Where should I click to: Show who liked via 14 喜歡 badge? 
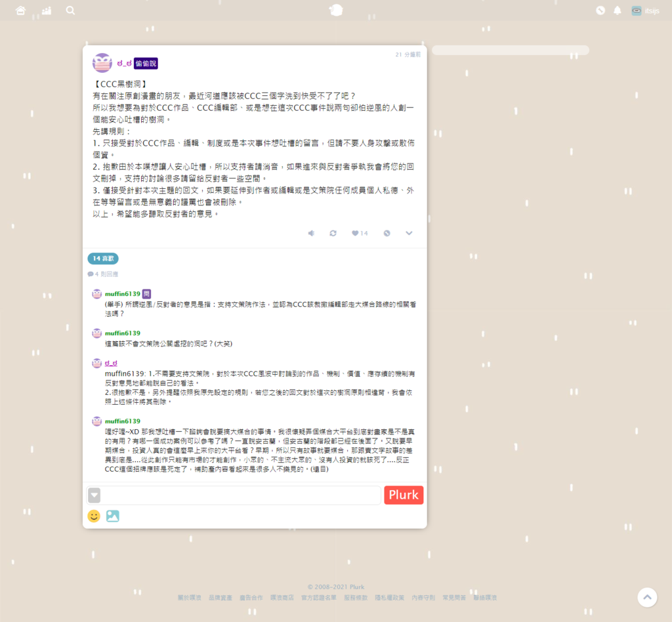tap(103, 259)
